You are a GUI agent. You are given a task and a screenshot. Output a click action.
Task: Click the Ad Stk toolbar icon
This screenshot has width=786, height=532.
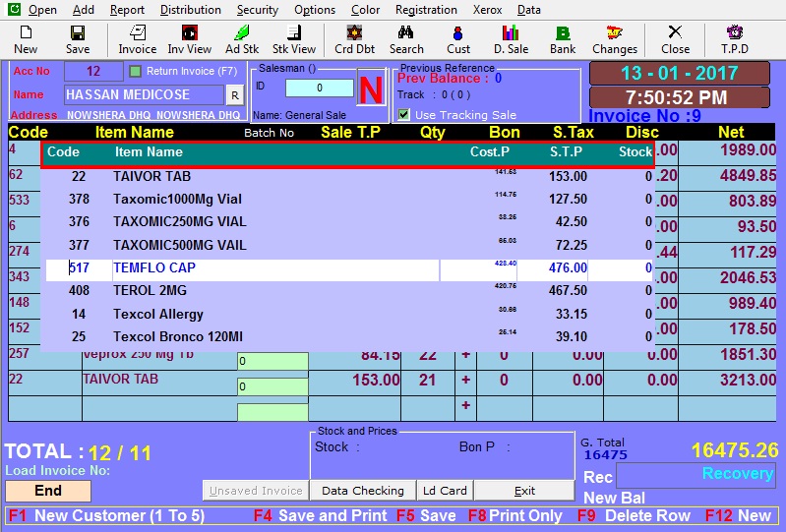coord(242,39)
